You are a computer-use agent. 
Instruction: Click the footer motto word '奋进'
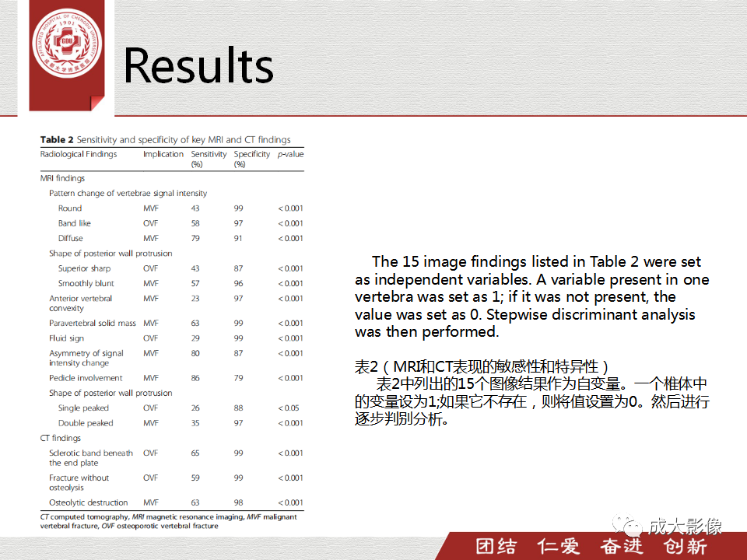coord(621,546)
